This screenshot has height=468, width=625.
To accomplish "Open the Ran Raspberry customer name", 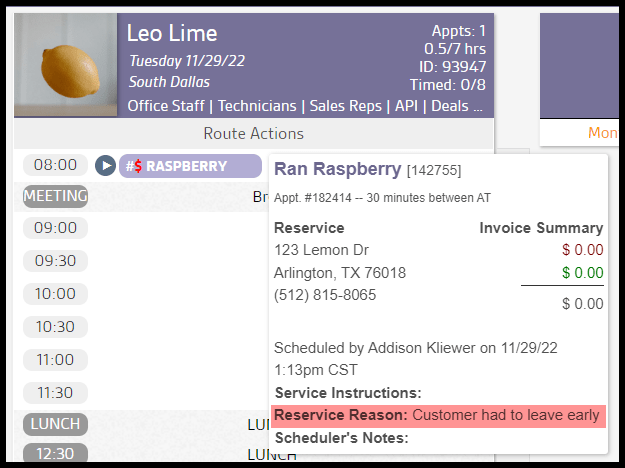I will pos(337,170).
